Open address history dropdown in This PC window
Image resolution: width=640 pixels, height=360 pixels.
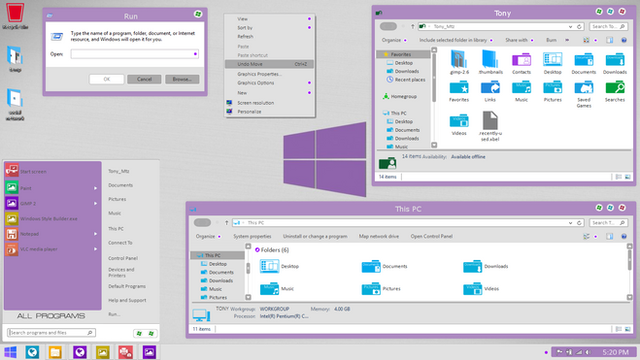click(x=570, y=223)
